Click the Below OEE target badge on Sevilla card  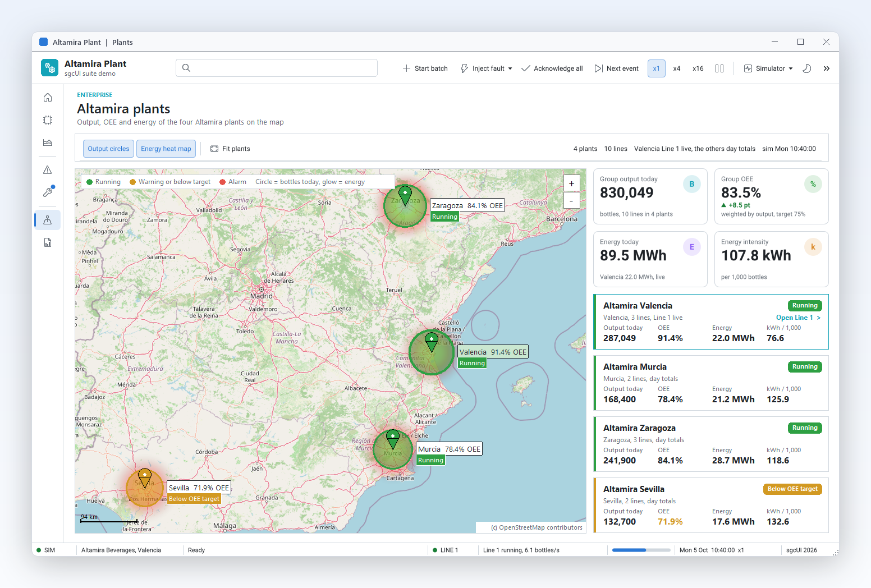(x=792, y=489)
